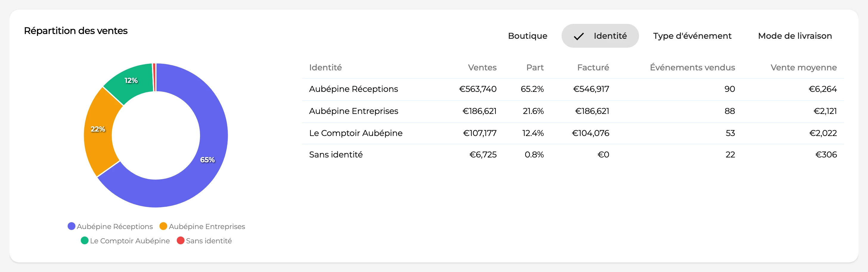Select the Sans identité table row name
This screenshot has width=868, height=272.
336,154
